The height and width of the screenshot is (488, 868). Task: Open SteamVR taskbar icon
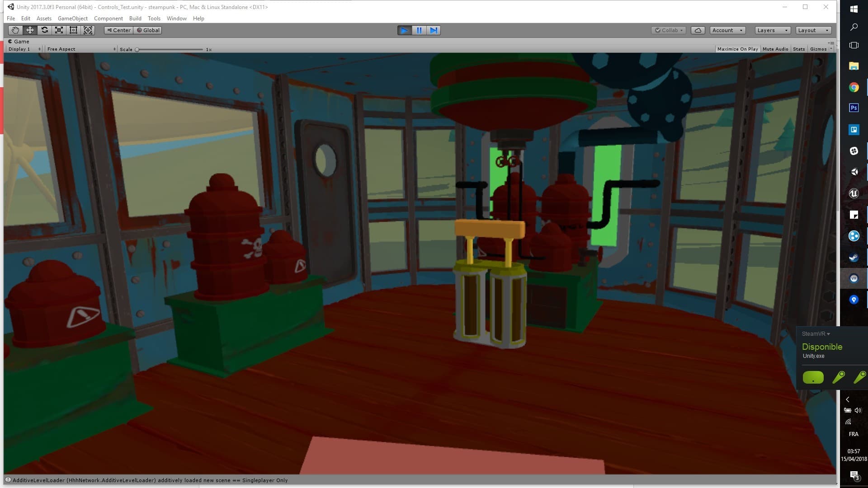(854, 278)
